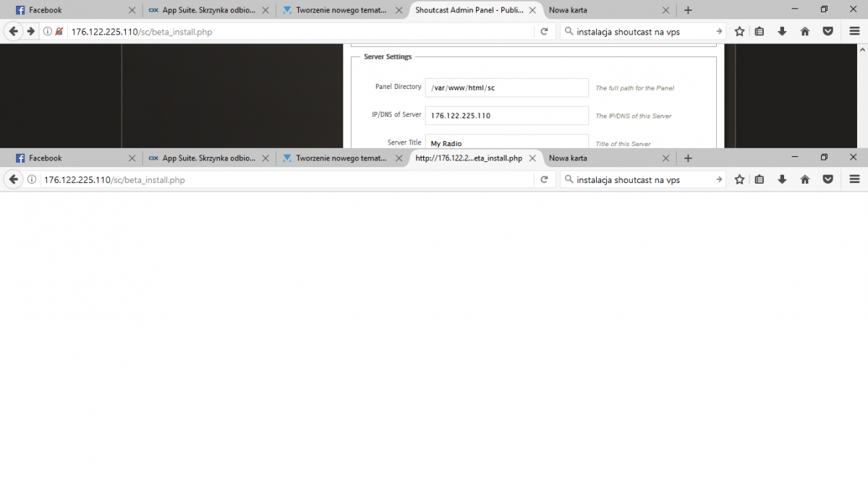Reload the page in lower Firefox window
The width and height of the screenshot is (868, 488).
click(x=544, y=179)
